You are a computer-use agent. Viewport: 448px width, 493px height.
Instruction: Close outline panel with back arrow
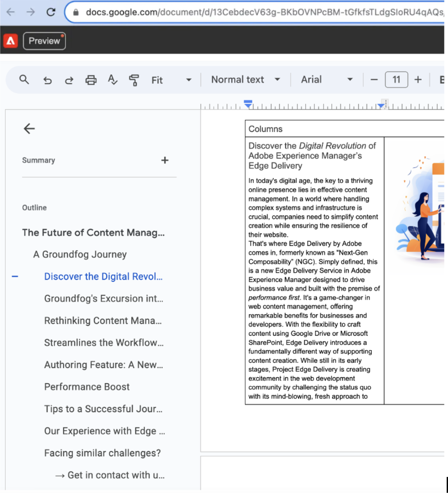pos(29,128)
